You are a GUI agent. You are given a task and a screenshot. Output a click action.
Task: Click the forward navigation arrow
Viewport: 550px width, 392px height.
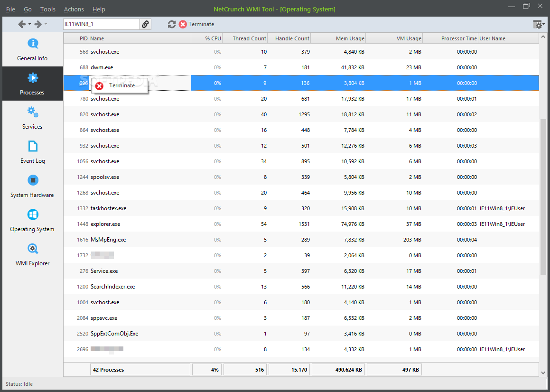(38, 24)
